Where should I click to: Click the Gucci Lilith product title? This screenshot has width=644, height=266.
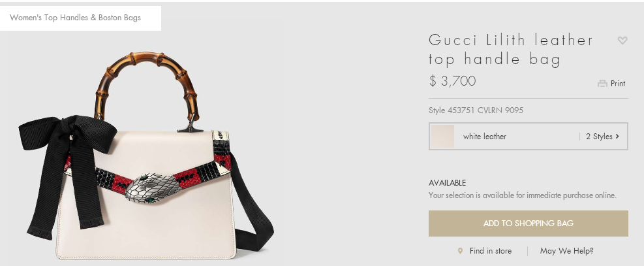pos(511,50)
